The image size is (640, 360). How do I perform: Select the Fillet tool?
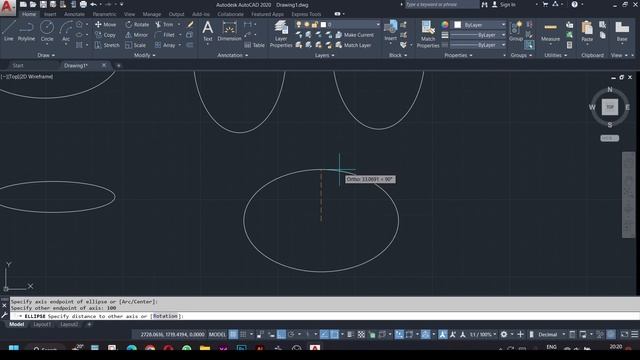click(165, 35)
